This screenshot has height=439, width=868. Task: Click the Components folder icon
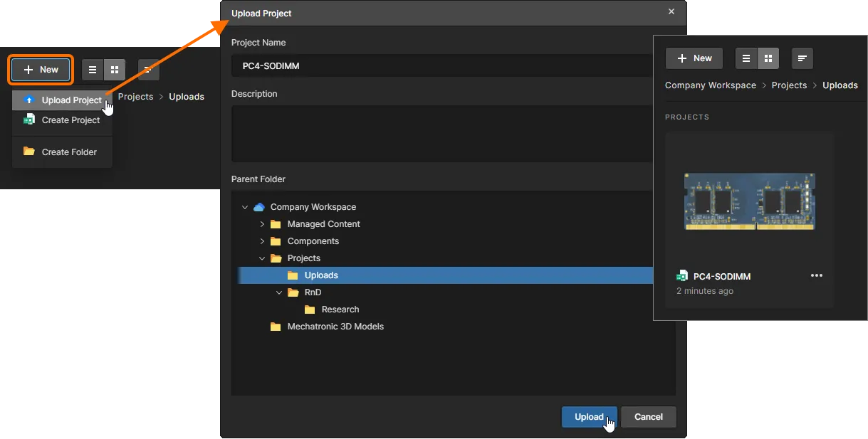[x=276, y=241]
